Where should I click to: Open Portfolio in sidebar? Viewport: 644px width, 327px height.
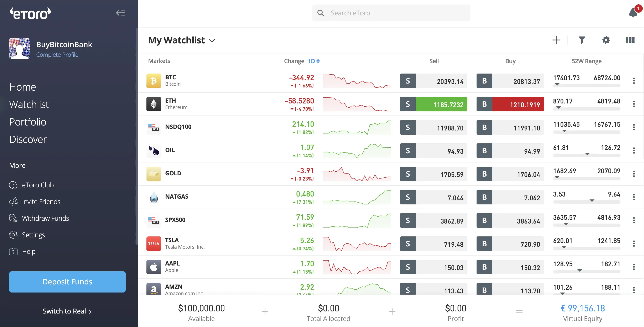pos(28,122)
